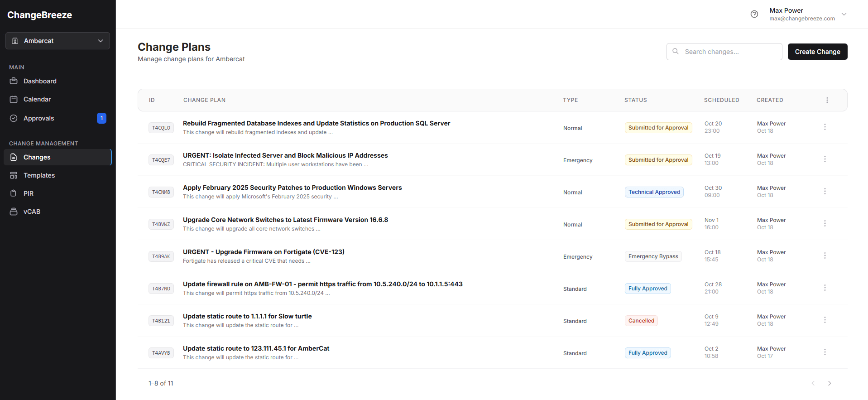Open the PIR clipboard icon
Image resolution: width=868 pixels, height=400 pixels.
14,193
